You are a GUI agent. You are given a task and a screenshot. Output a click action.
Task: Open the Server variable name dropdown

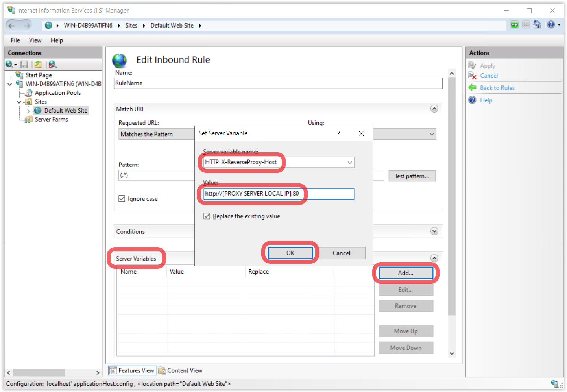tap(349, 163)
